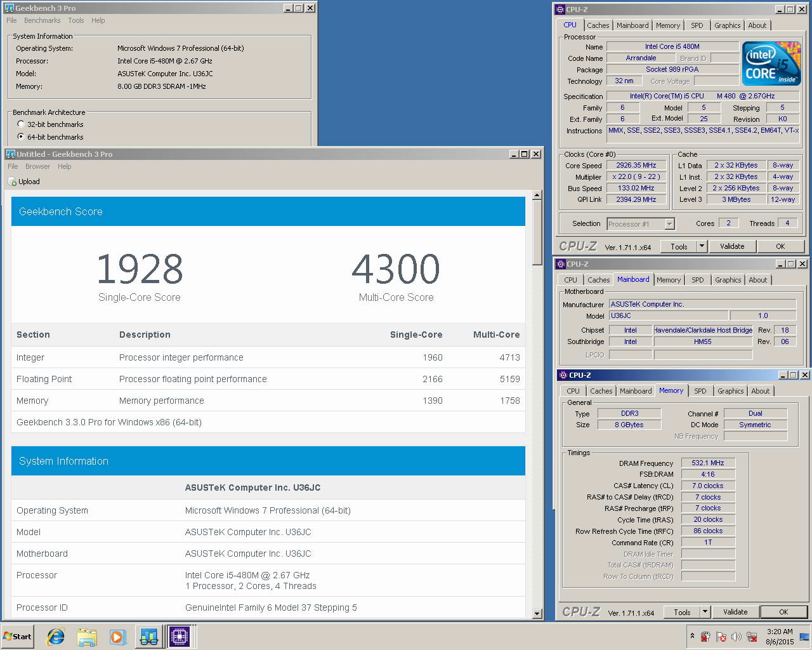This screenshot has height=650, width=812.
Task: Click the taskbar clock showing 3:20 AM
Action: point(780,637)
